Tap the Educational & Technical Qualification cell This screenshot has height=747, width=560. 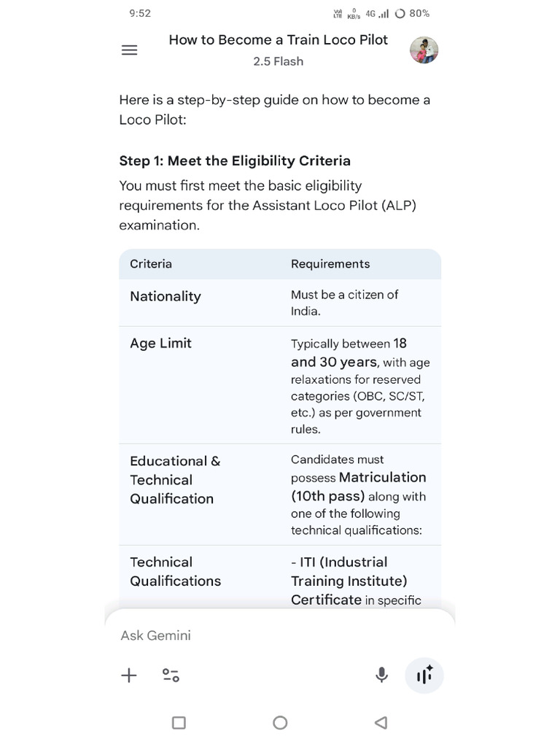pos(175,480)
